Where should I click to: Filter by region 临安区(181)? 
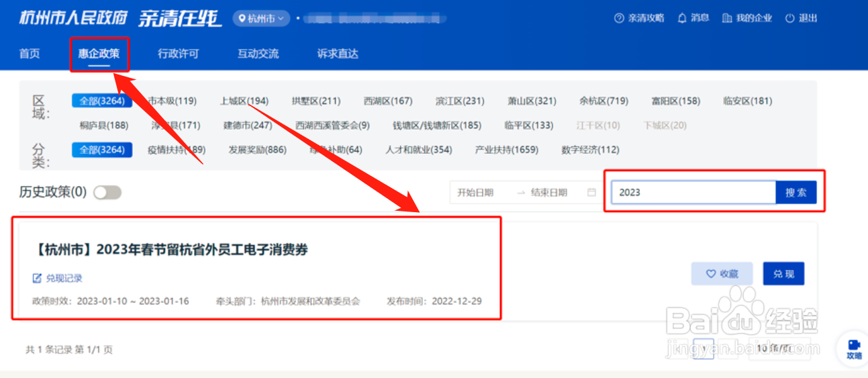[x=747, y=101]
